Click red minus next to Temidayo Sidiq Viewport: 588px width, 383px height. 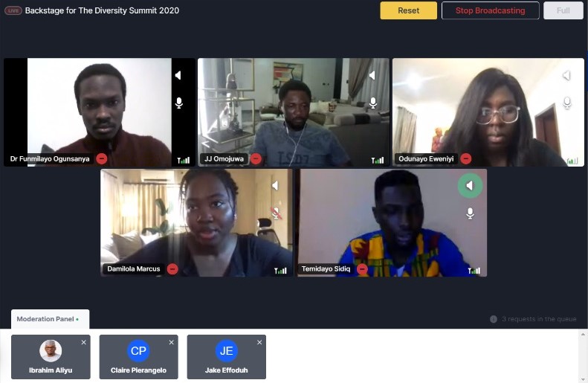point(362,269)
